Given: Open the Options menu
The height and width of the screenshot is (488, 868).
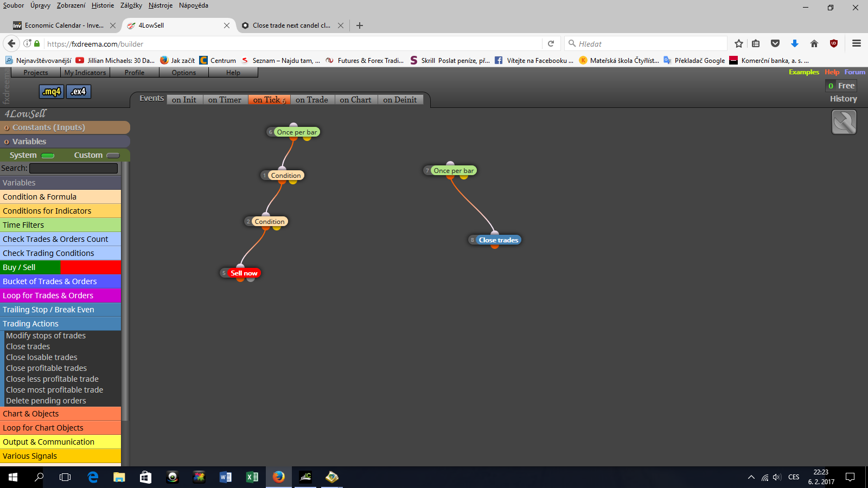Looking at the screenshot, I should [184, 73].
